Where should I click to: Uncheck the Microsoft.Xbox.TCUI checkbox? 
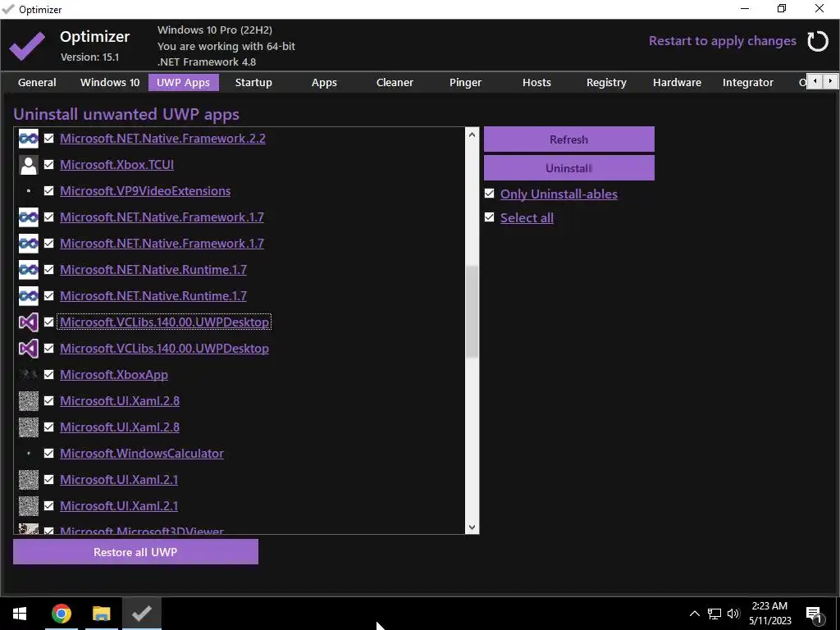48,164
